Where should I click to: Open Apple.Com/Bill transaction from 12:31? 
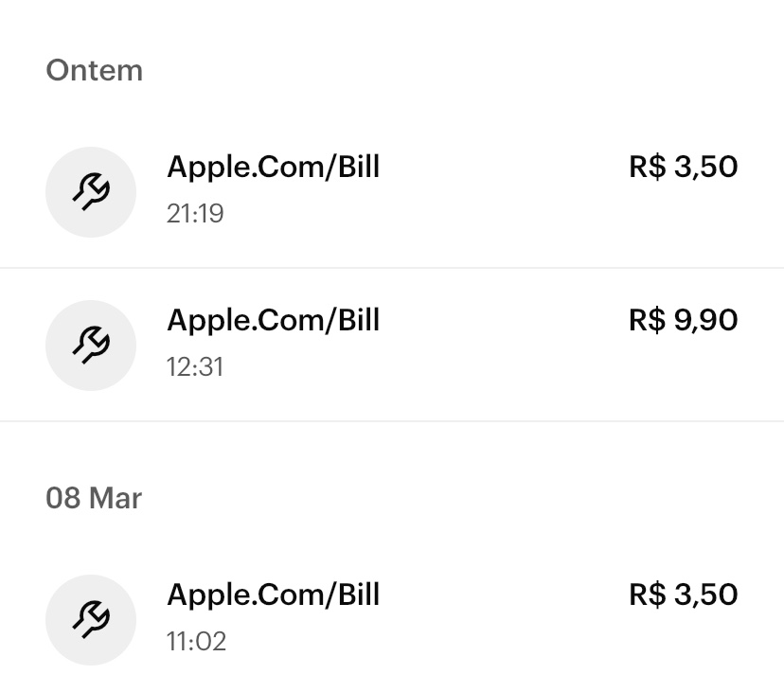coord(273,321)
